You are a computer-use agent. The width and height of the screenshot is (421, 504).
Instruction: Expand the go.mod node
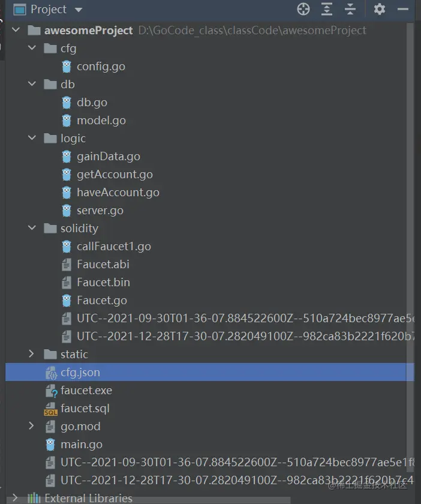pyautogui.click(x=31, y=426)
